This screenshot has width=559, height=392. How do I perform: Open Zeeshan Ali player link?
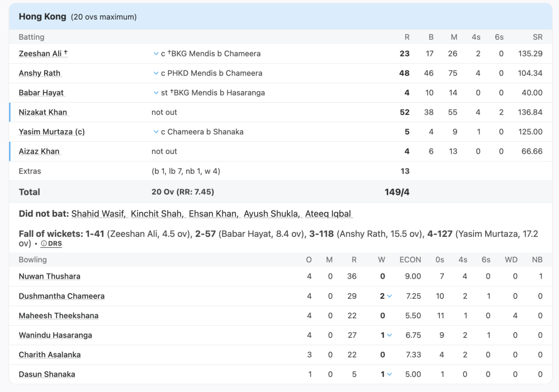click(x=40, y=54)
